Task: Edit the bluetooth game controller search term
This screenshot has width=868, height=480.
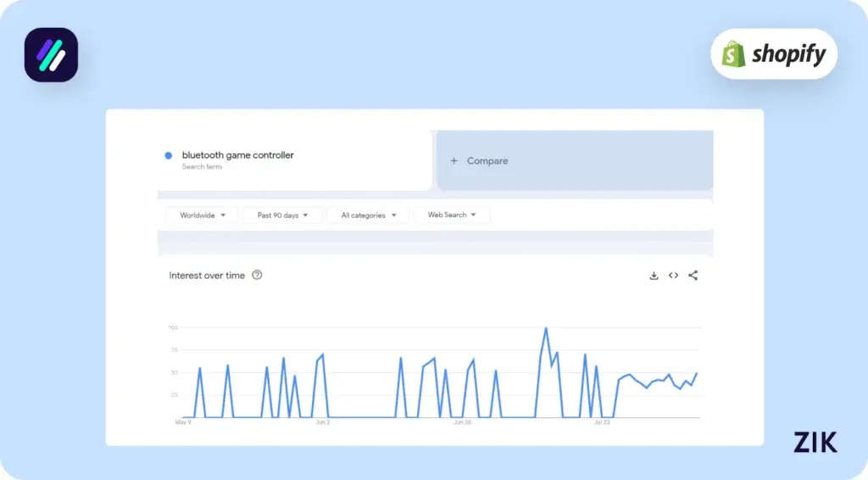Action: [x=237, y=156]
